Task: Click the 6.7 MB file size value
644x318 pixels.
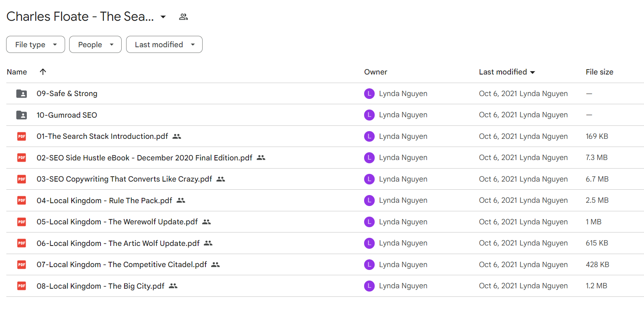Action: 597,179
